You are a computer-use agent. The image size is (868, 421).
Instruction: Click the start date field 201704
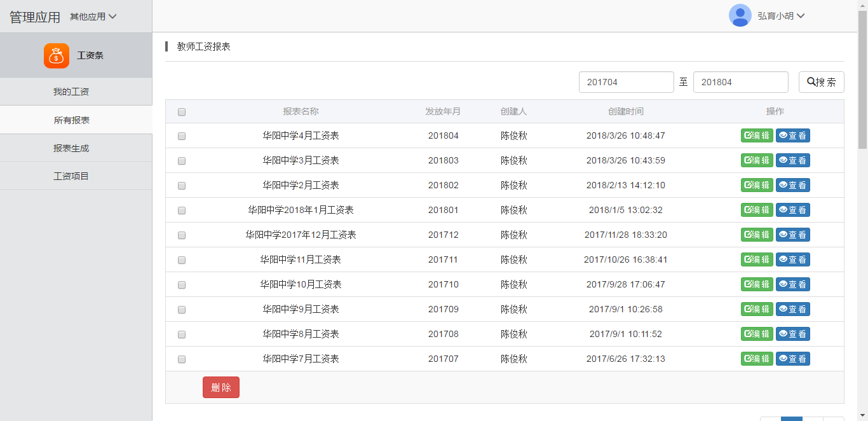(x=626, y=82)
